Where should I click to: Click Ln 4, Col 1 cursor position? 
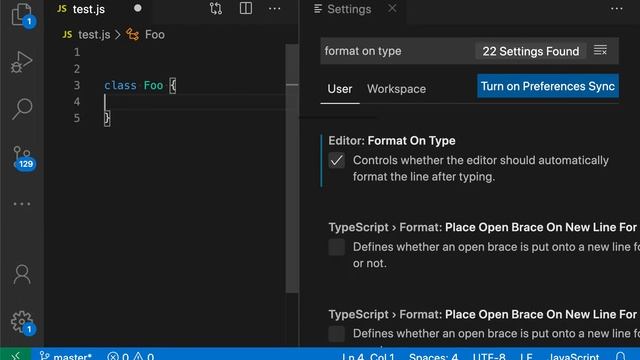click(369, 356)
